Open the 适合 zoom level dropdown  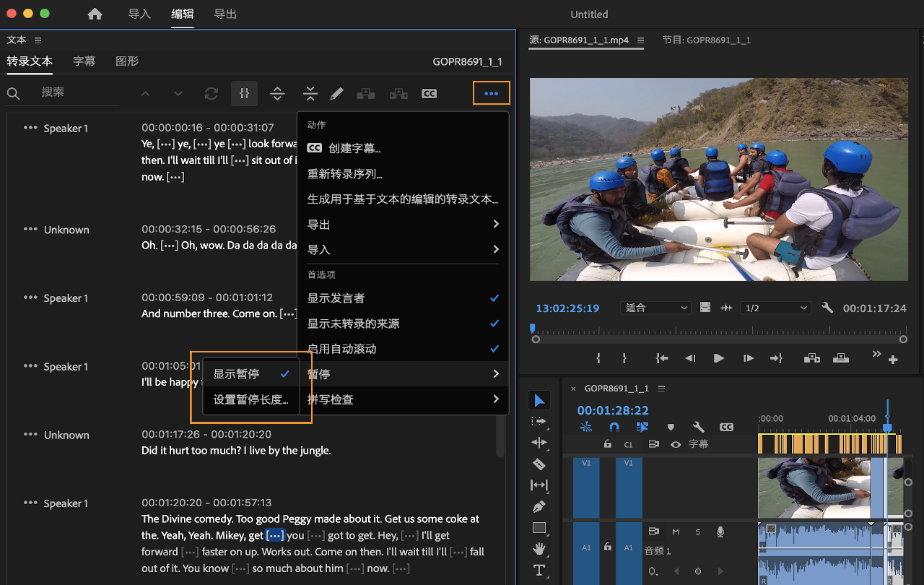(x=655, y=308)
